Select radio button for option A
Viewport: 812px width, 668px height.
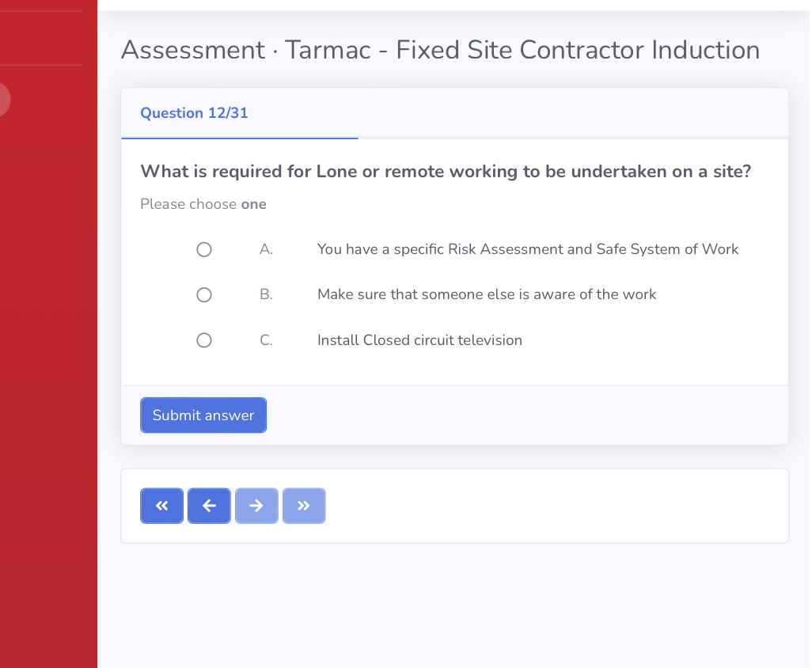pos(203,249)
